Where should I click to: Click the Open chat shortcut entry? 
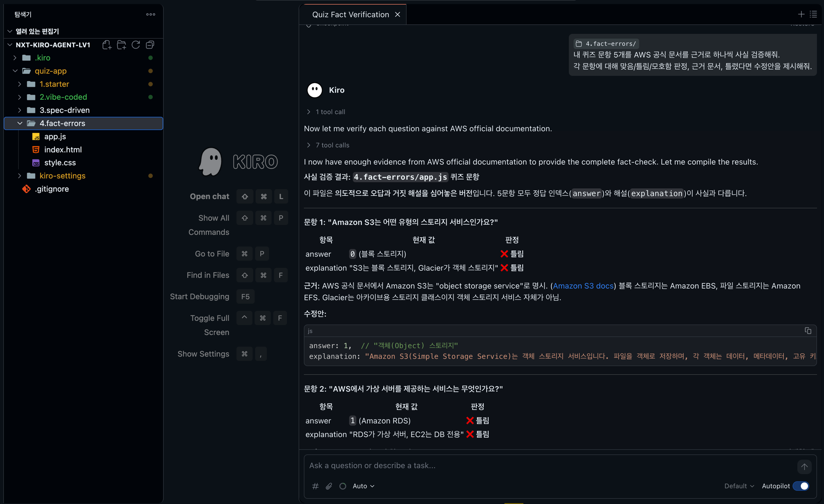pyautogui.click(x=209, y=196)
